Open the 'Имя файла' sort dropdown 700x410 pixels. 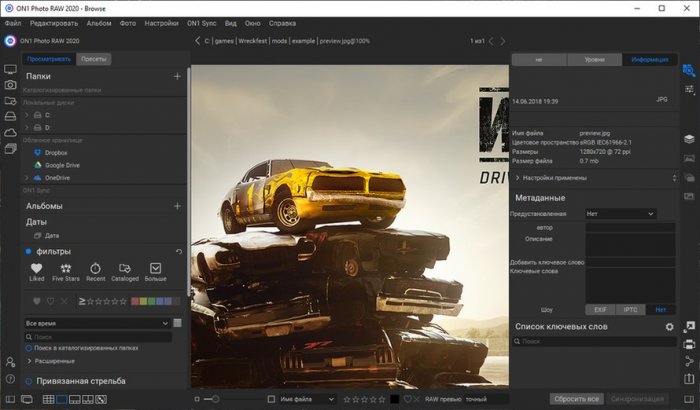click(x=307, y=399)
